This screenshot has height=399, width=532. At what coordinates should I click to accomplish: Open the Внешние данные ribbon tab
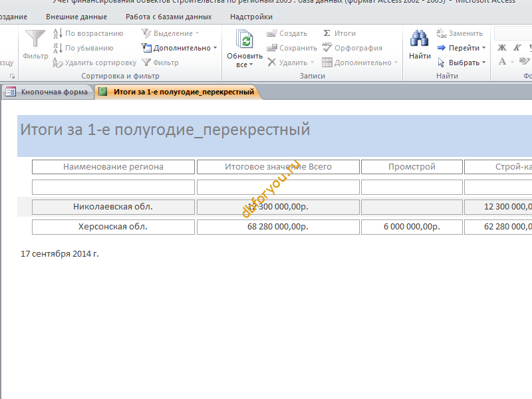click(x=76, y=17)
